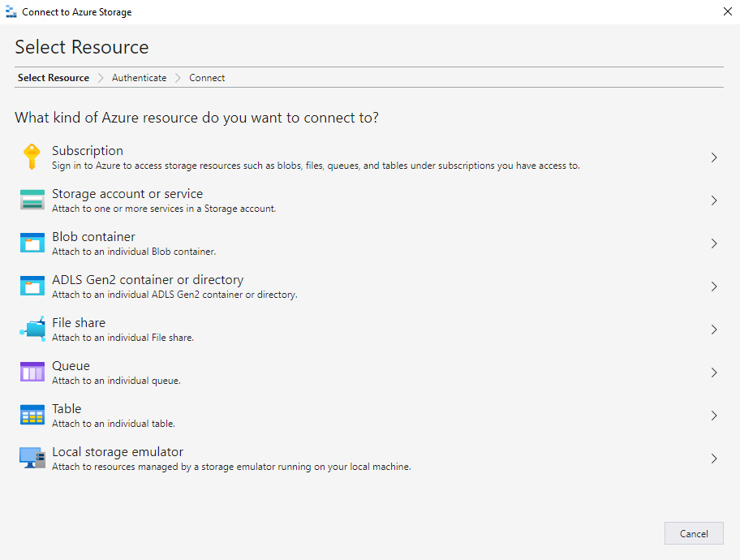740x560 pixels.
Task: Select the Select Resource breadcrumb
Action: [x=53, y=77]
